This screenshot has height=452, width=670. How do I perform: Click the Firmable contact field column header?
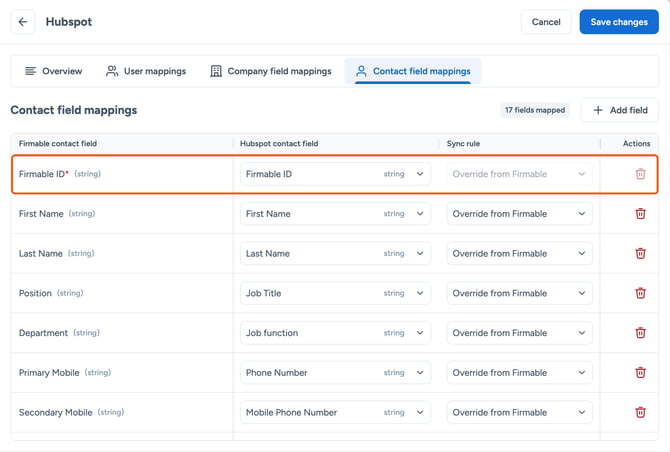[58, 144]
